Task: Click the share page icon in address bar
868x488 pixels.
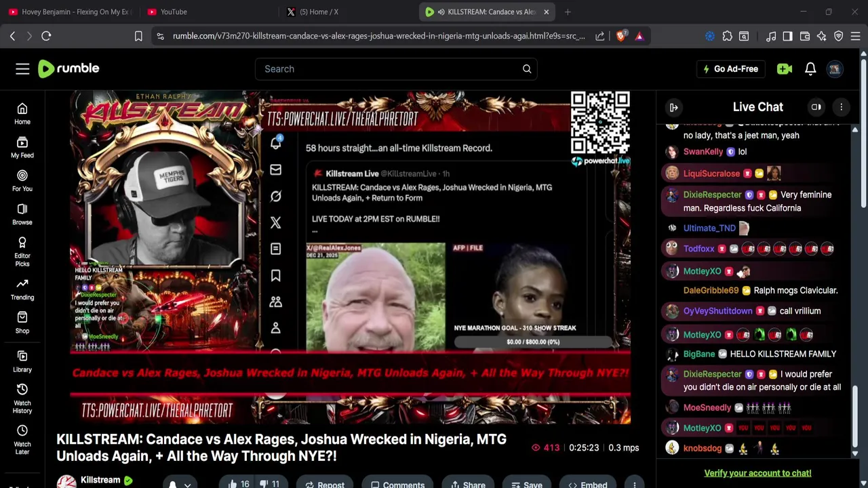Action: [x=600, y=36]
